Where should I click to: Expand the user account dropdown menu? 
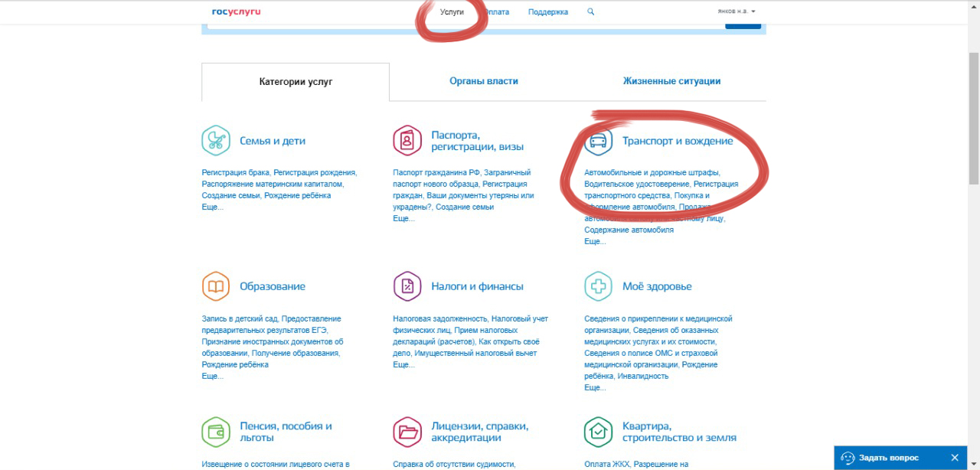coord(737,12)
